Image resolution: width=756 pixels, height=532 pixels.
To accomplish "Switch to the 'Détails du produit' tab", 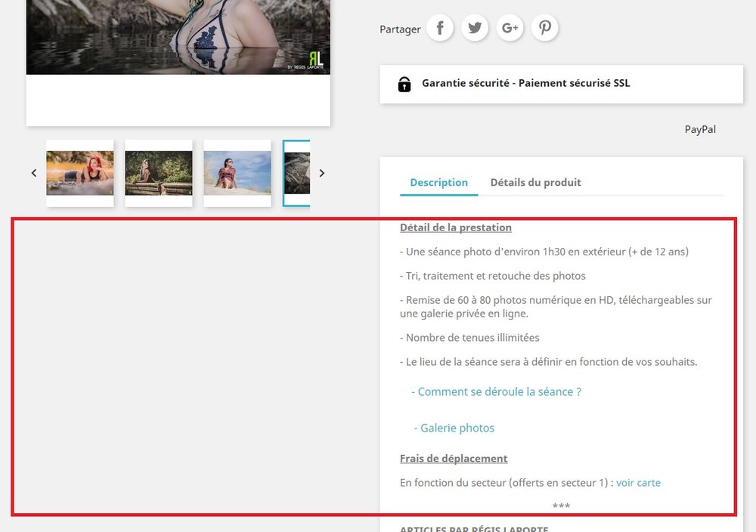I will point(535,182).
